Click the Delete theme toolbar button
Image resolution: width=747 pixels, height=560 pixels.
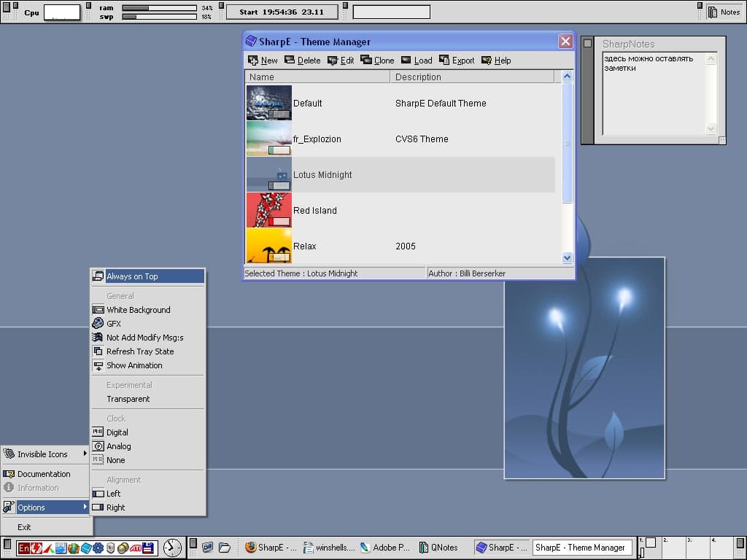(x=302, y=61)
